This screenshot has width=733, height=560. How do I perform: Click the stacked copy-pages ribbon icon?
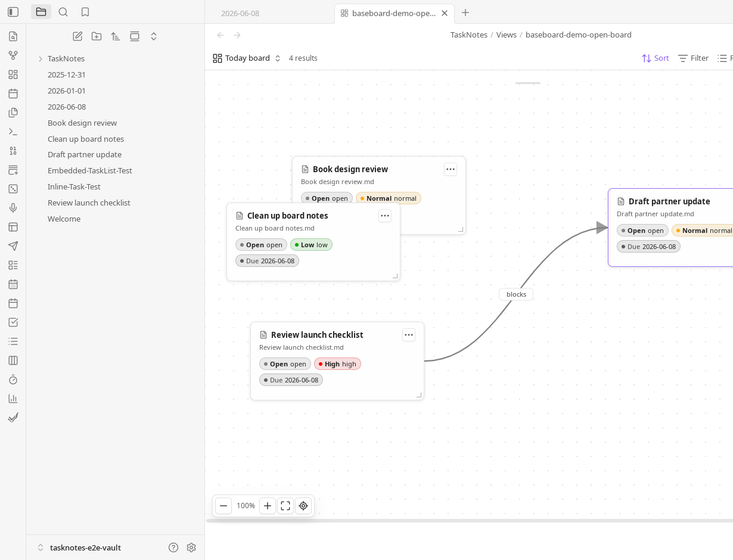(13, 113)
